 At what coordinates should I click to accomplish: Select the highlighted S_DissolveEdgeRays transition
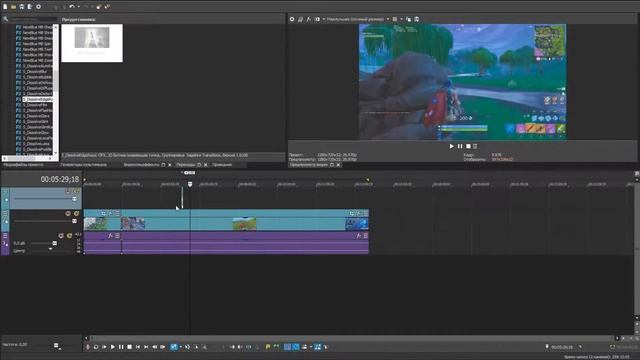point(38,99)
